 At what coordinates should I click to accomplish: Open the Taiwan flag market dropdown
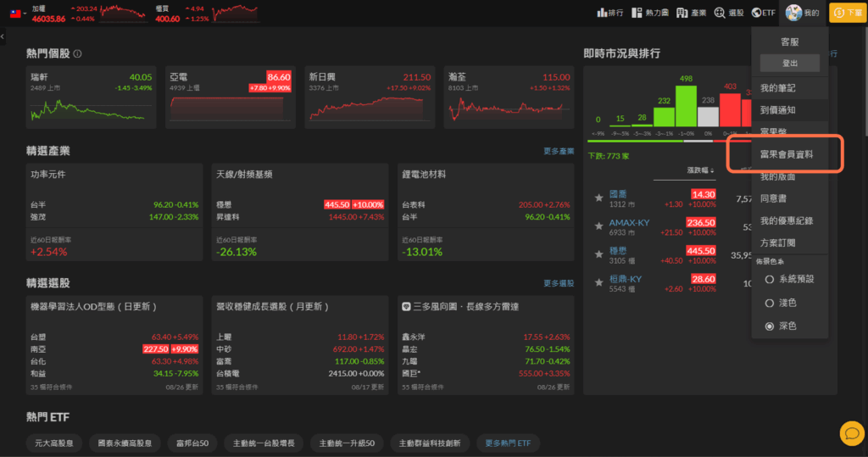[19, 14]
